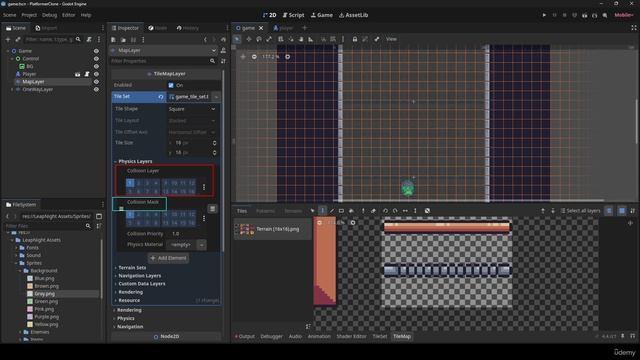Choose the Move tool in 2D toolbar
The height and width of the screenshot is (360, 640).
(x=249, y=39)
